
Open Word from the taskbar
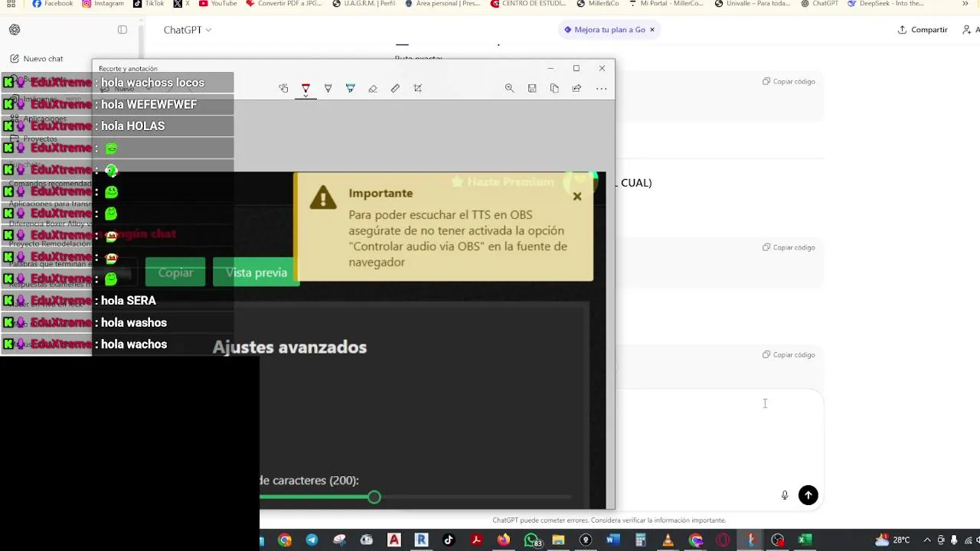pos(613,540)
